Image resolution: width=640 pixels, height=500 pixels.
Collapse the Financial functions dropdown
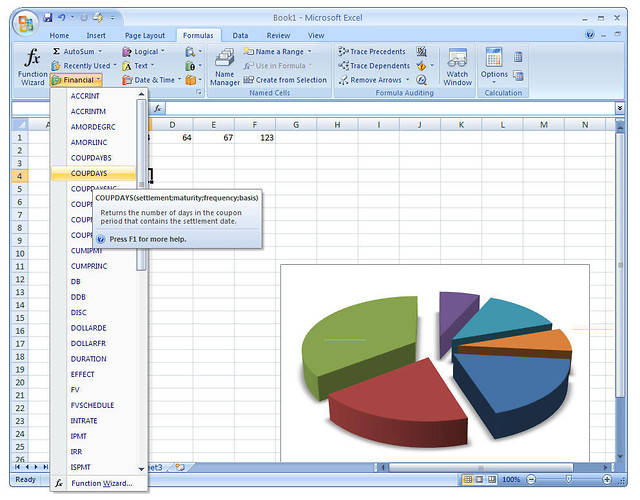(76, 80)
